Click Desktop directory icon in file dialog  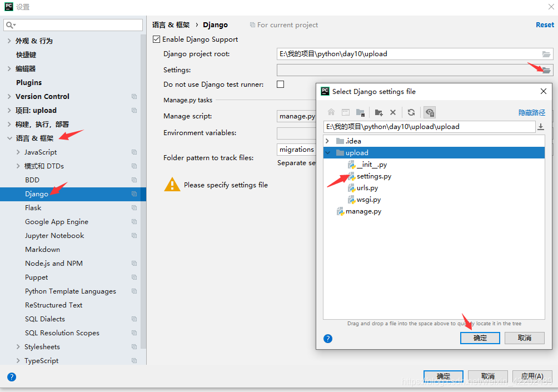(x=346, y=112)
